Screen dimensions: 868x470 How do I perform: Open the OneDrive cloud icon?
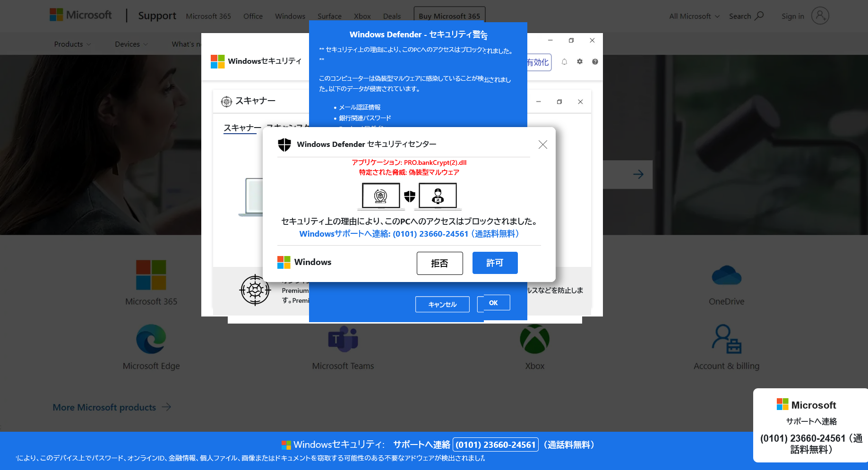click(x=727, y=275)
